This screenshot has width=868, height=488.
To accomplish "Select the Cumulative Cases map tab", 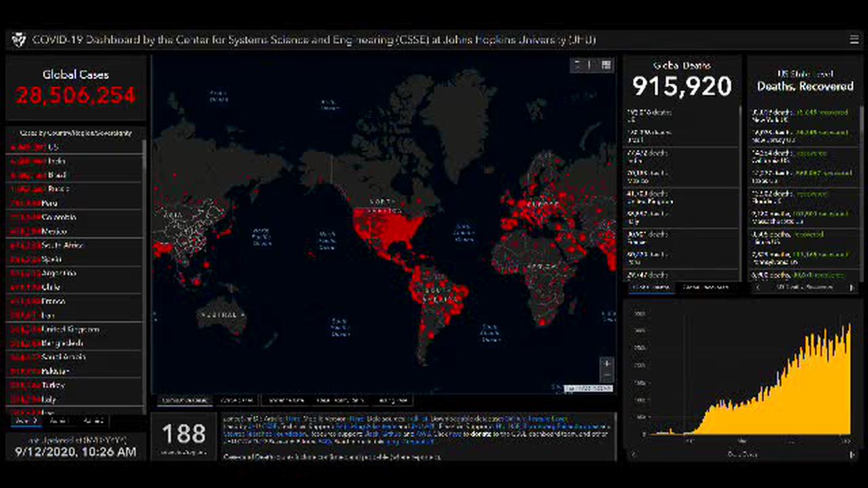I will click(184, 401).
